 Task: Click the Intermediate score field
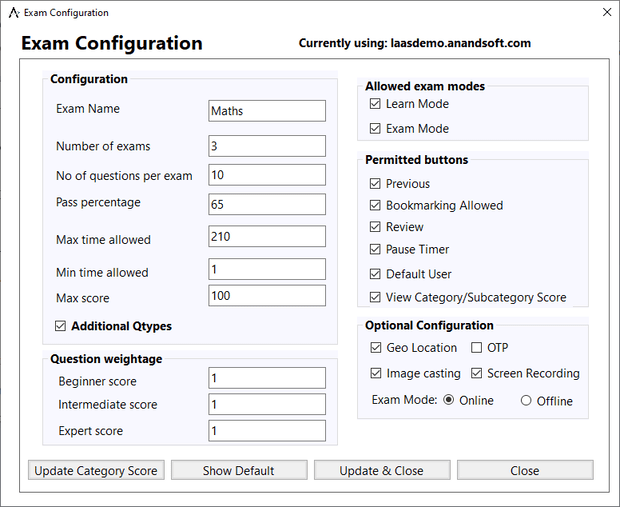tap(267, 404)
